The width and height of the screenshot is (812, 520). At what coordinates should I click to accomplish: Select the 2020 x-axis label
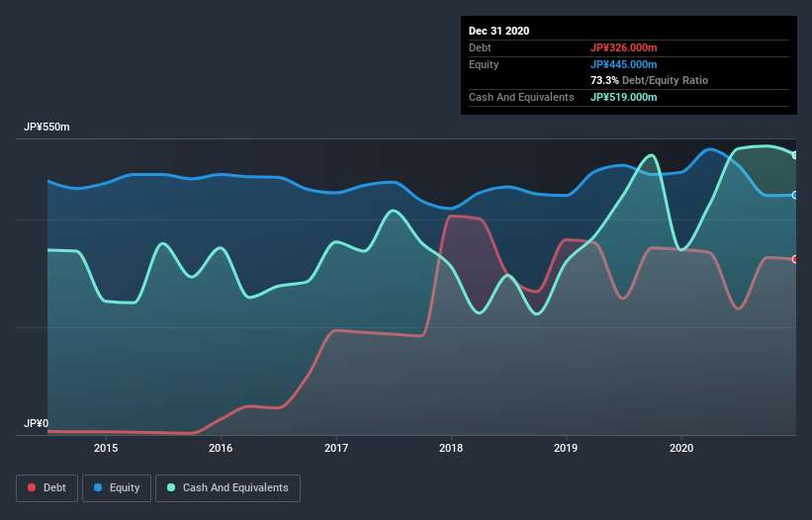[681, 448]
